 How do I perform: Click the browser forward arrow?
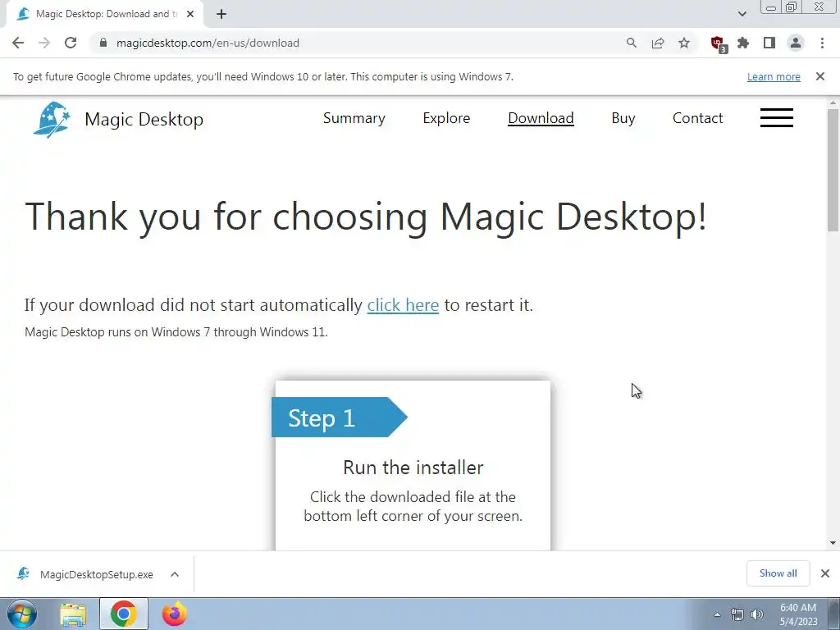44,43
